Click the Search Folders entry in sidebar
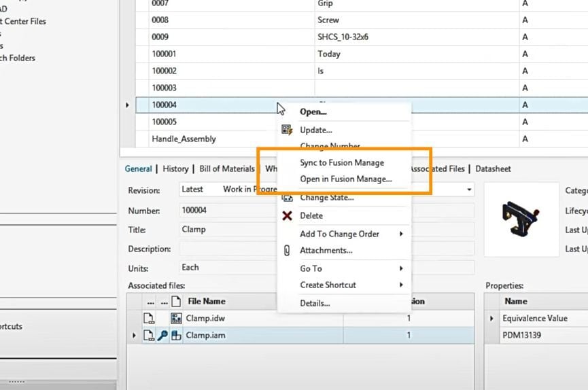Image resolution: width=588 pixels, height=390 pixels. tap(18, 58)
